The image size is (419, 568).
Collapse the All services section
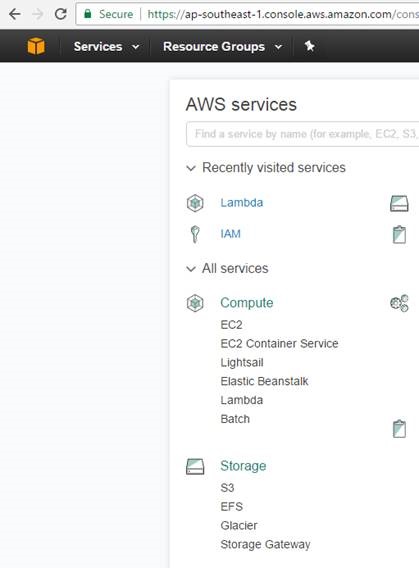tap(190, 269)
